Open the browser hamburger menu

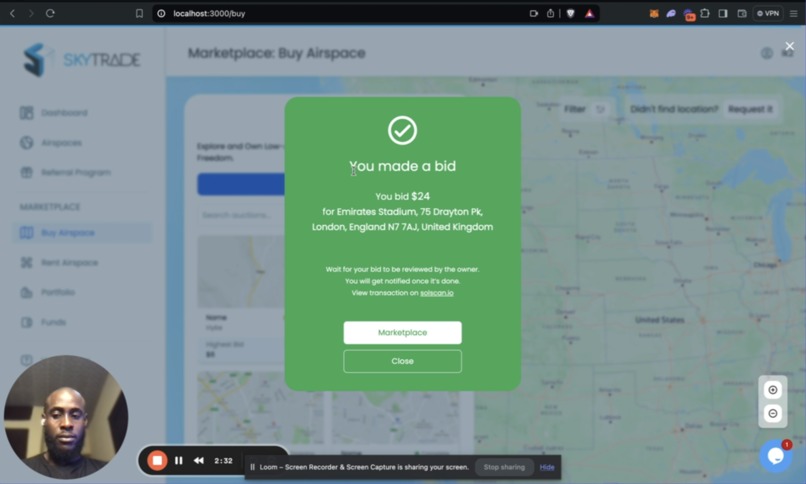point(794,13)
